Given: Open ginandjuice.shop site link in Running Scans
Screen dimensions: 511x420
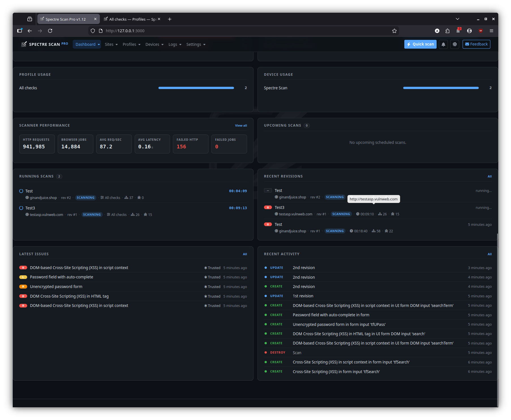Looking at the screenshot, I should [43, 198].
